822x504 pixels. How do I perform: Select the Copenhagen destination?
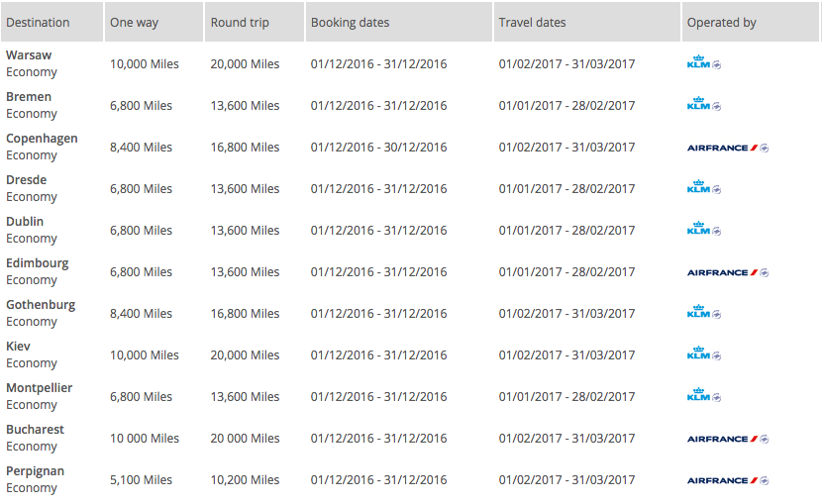click(x=42, y=139)
